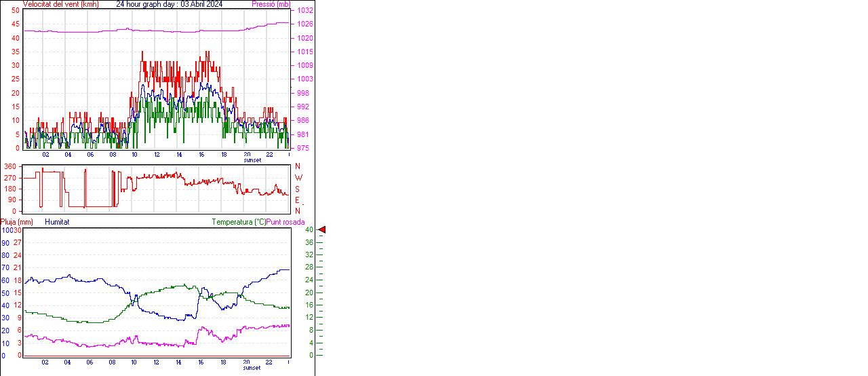Click the 360 value on direction axis
Viewport: 868px width, 376px height.
[x=9, y=166]
